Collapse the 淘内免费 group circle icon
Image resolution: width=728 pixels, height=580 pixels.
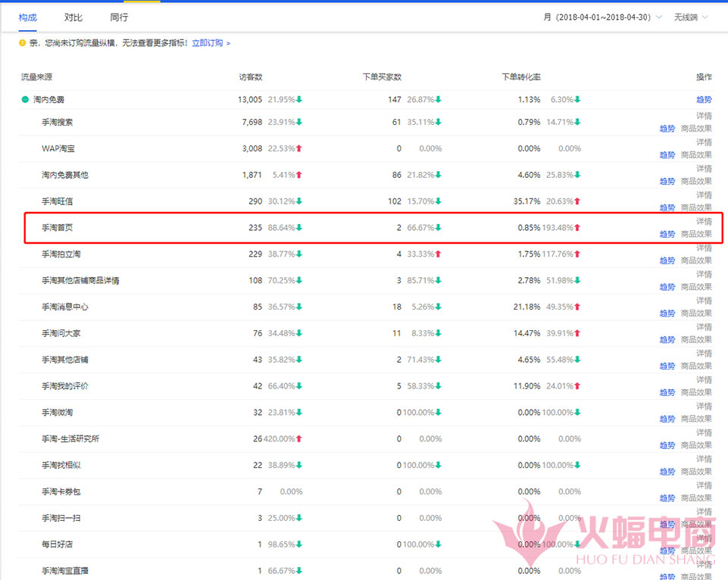pyautogui.click(x=25, y=99)
